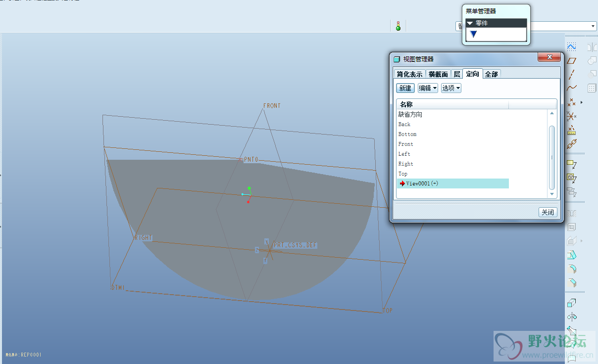Click the Analysis feature tool icon
This screenshot has width=598, height=364.
click(572, 131)
